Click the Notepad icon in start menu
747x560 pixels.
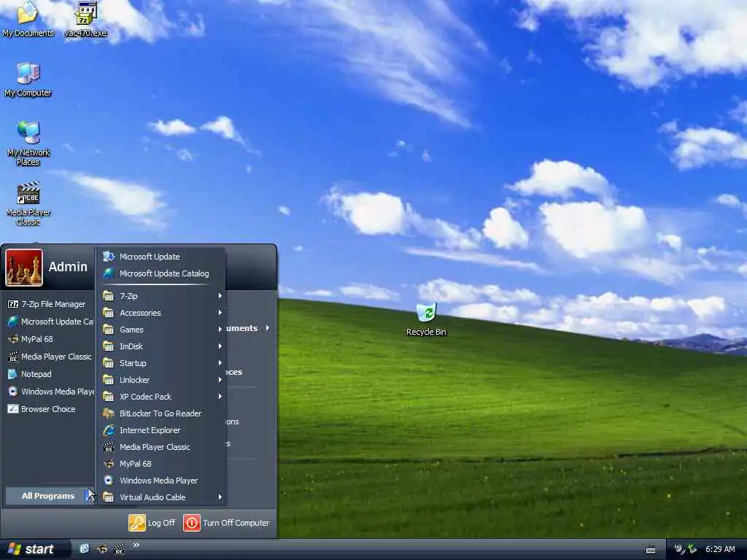(x=13, y=374)
